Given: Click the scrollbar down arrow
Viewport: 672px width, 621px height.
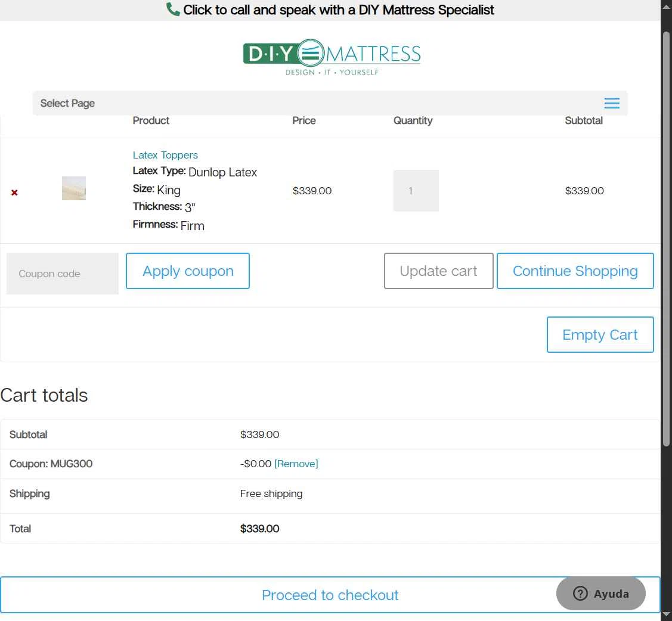Looking at the screenshot, I should click(x=666, y=614).
